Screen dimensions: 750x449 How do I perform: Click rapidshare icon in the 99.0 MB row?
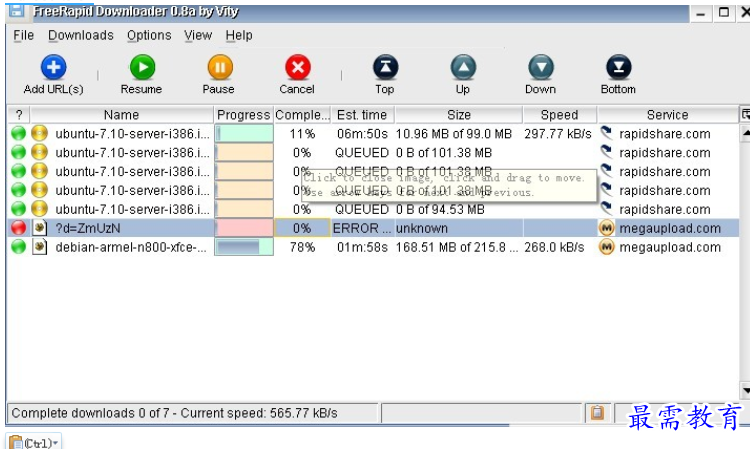click(x=607, y=133)
